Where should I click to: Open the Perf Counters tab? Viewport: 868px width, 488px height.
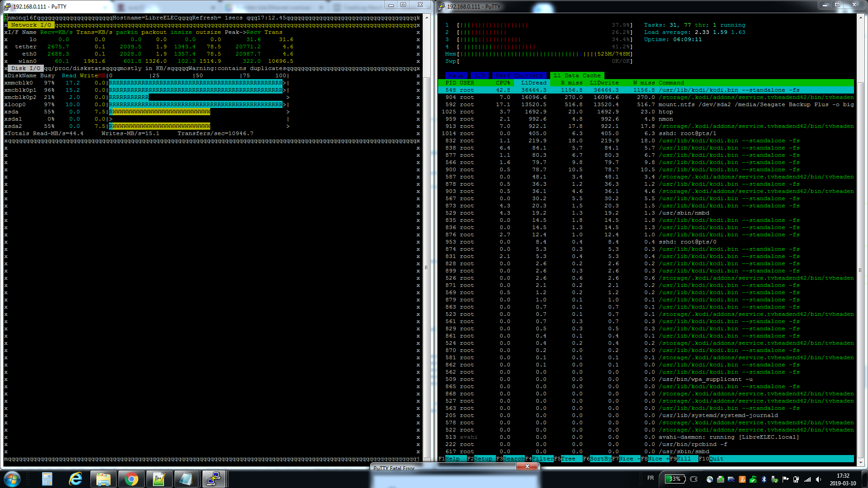[x=519, y=75]
